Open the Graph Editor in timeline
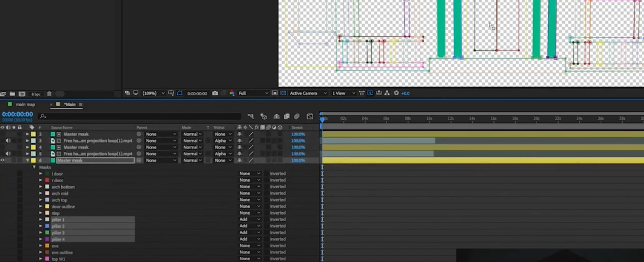644x262 pixels. [310, 116]
